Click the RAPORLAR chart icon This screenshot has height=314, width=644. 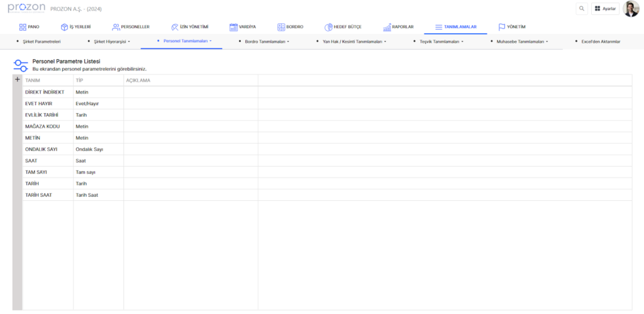(387, 27)
